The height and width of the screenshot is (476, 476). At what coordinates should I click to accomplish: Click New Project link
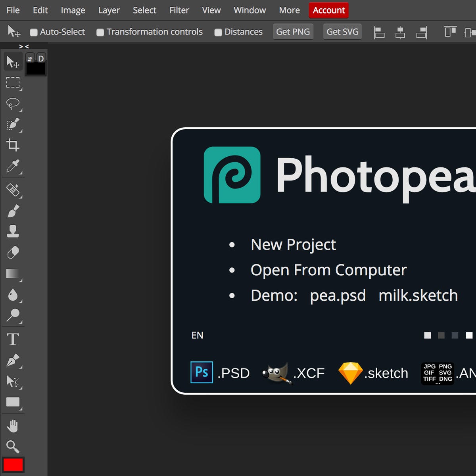click(294, 245)
